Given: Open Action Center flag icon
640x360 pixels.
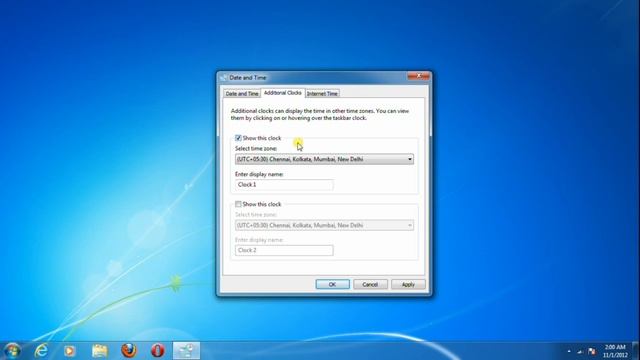Looking at the screenshot, I should pos(591,351).
